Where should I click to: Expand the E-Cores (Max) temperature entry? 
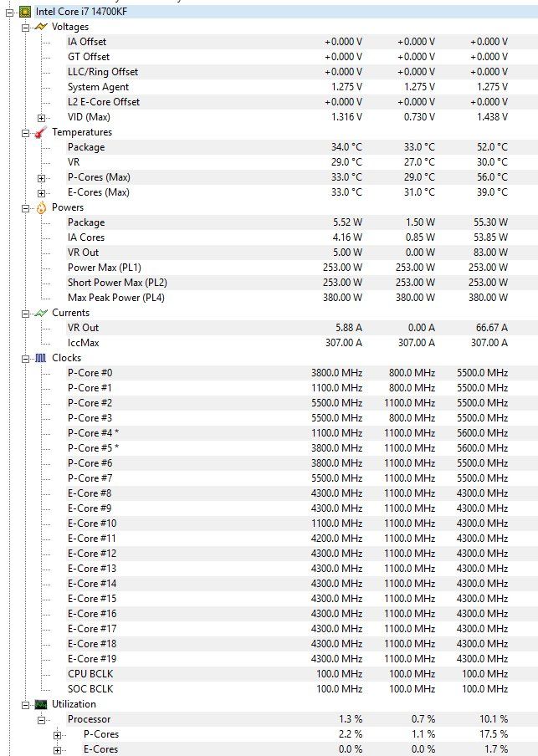[x=42, y=193]
